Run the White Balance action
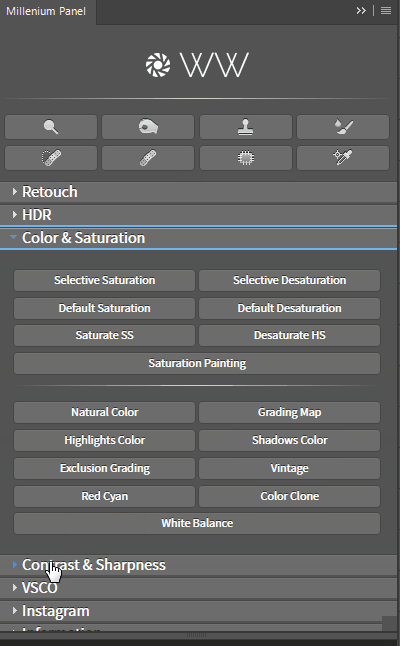Screen dimensions: 400x646 click(x=197, y=523)
